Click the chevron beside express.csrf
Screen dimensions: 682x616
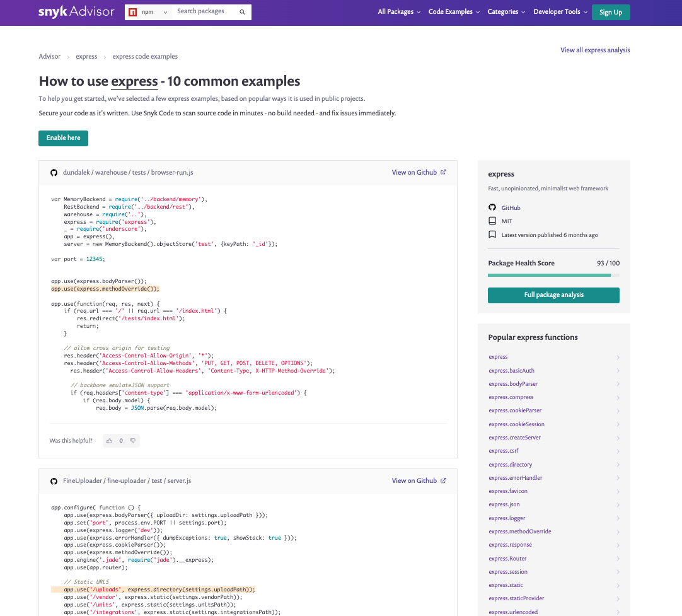(x=618, y=451)
